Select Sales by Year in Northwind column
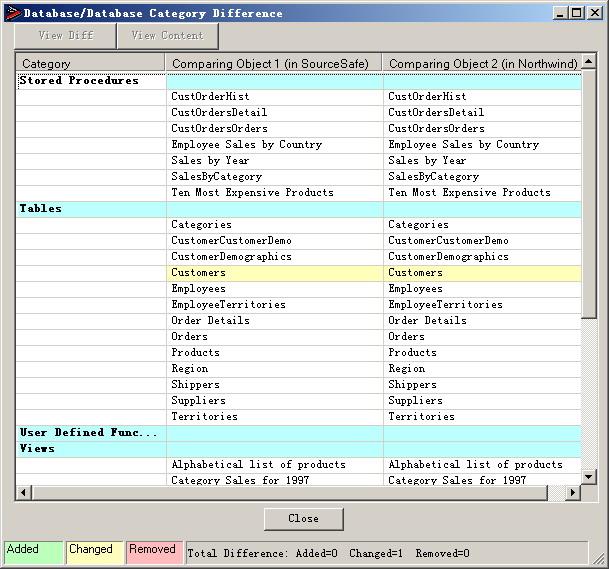The height and width of the screenshot is (569, 609). coord(482,160)
